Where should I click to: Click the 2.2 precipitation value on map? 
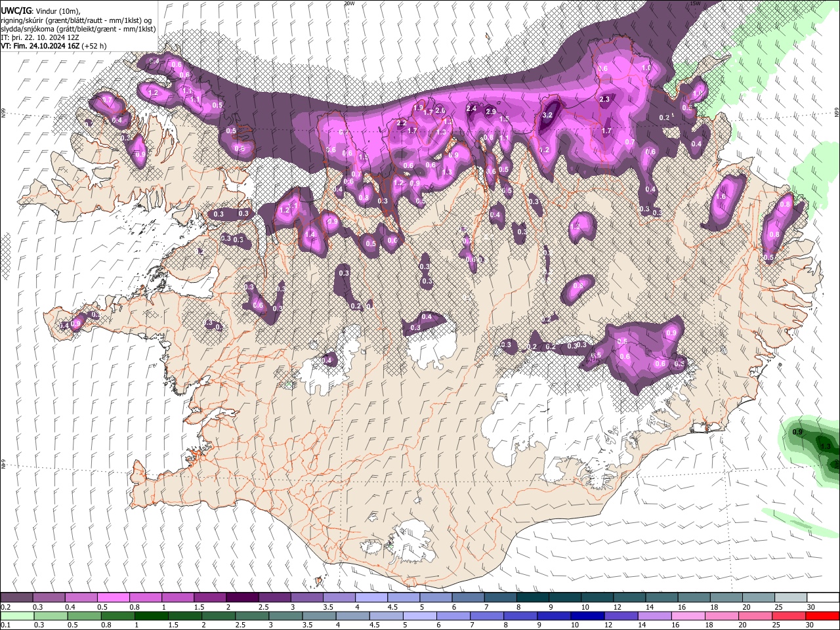click(402, 123)
